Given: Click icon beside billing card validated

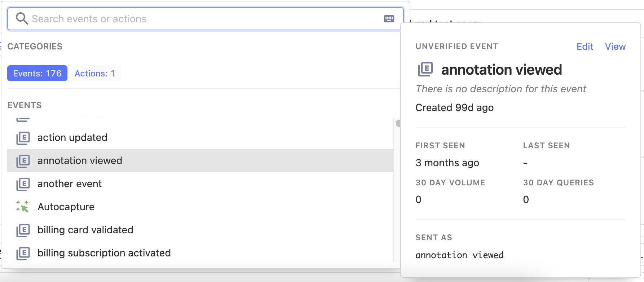Looking at the screenshot, I should [x=23, y=230].
